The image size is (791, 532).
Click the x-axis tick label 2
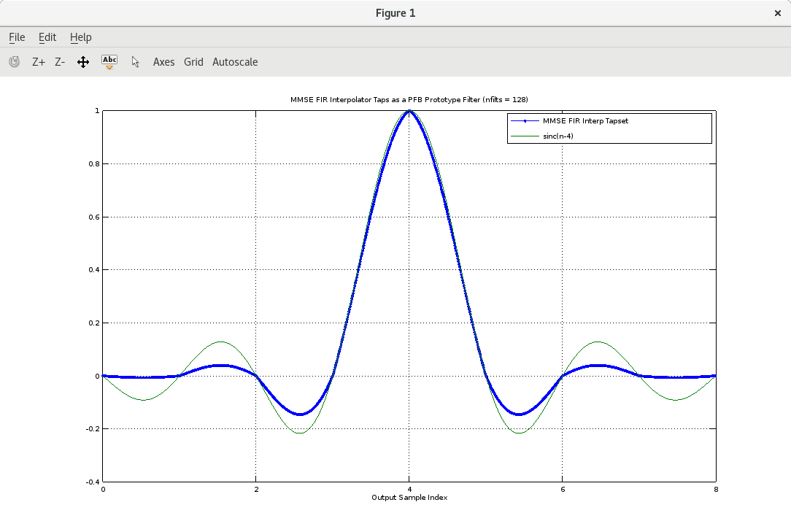coord(256,490)
